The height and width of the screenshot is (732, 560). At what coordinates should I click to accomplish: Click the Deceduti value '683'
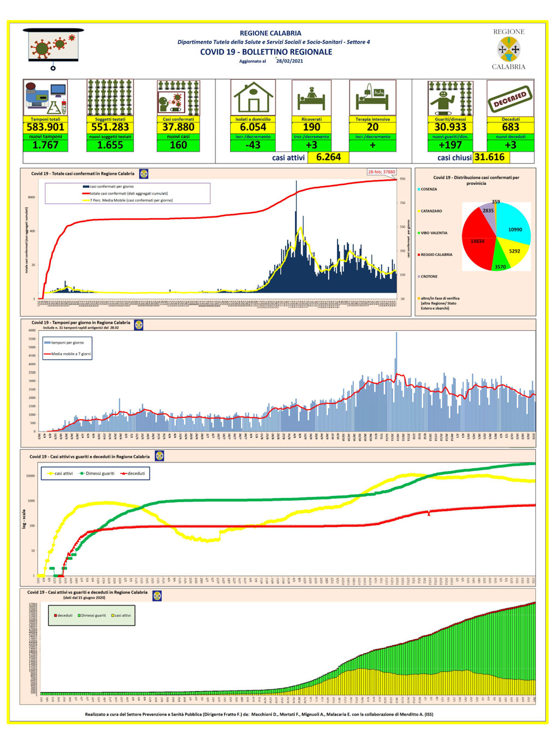click(510, 127)
